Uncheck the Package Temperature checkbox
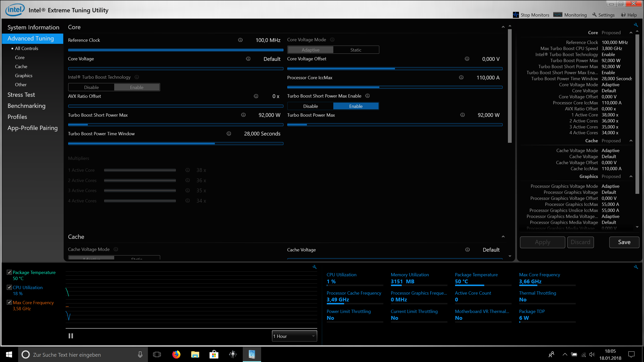The image size is (644, 362). (x=9, y=272)
